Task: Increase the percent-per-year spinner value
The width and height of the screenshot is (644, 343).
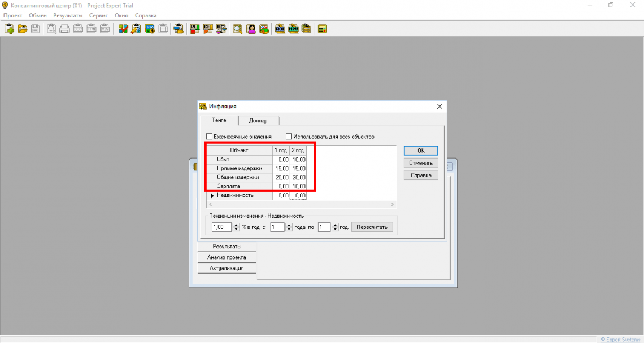Action: pyautogui.click(x=236, y=225)
